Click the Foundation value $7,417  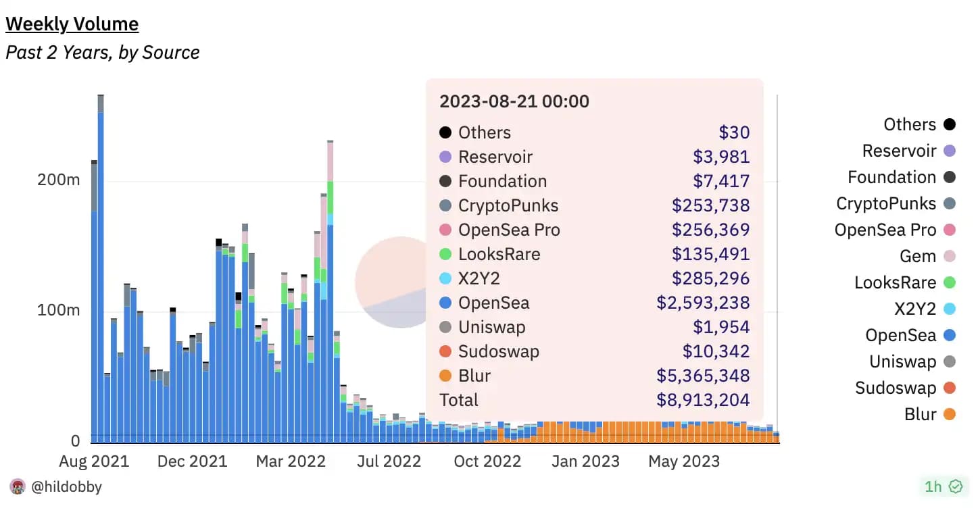(x=721, y=181)
